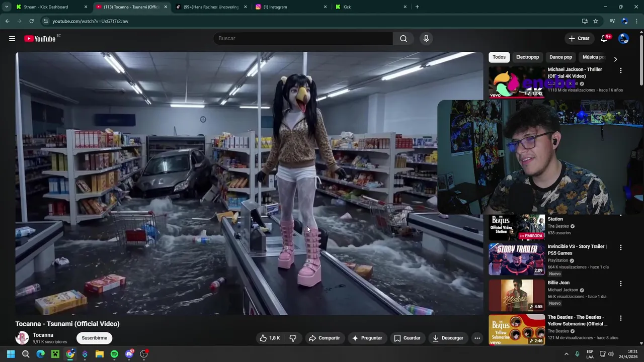Open the Chrome profile avatar
Image resolution: width=644 pixels, height=362 pixels.
point(624,21)
